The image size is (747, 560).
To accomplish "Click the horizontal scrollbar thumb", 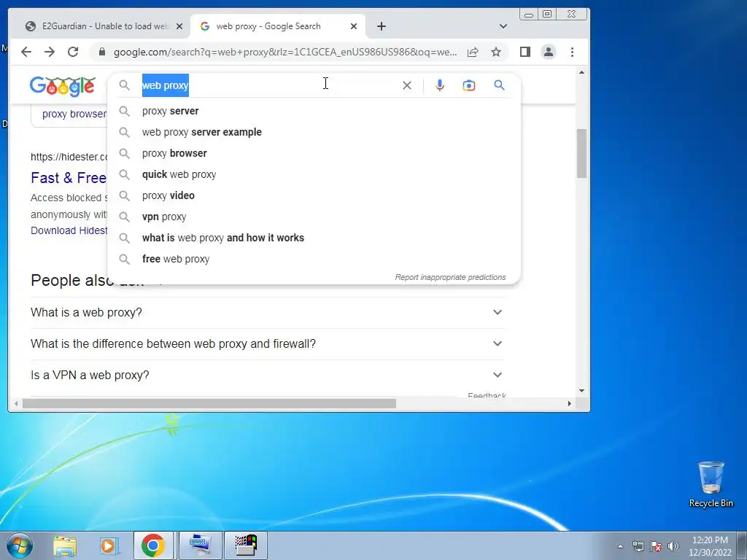I will (x=209, y=404).
